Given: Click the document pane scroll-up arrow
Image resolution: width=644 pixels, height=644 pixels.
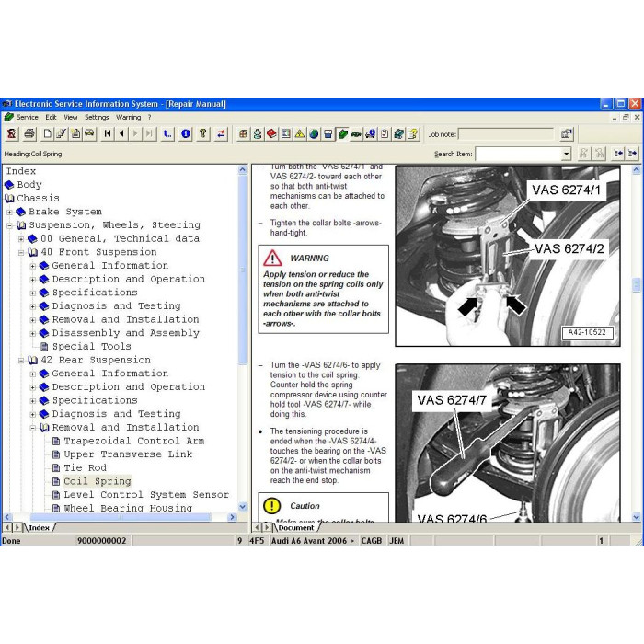Looking at the screenshot, I should click(637, 169).
